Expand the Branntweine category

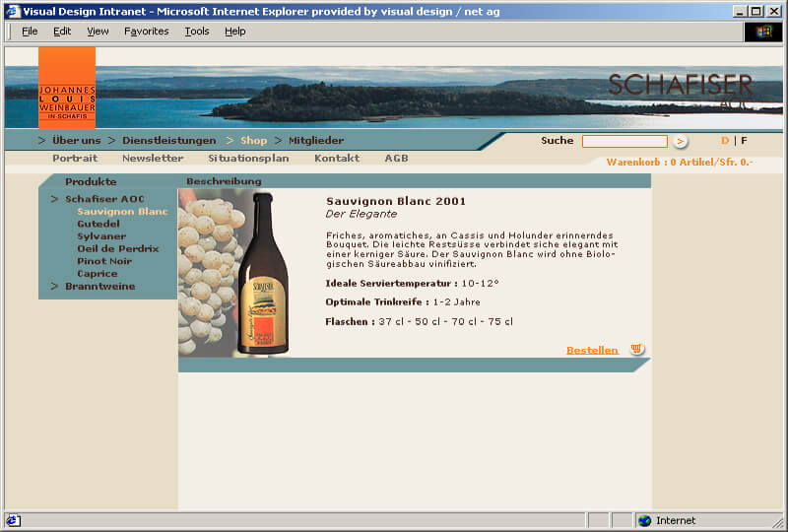[x=100, y=286]
